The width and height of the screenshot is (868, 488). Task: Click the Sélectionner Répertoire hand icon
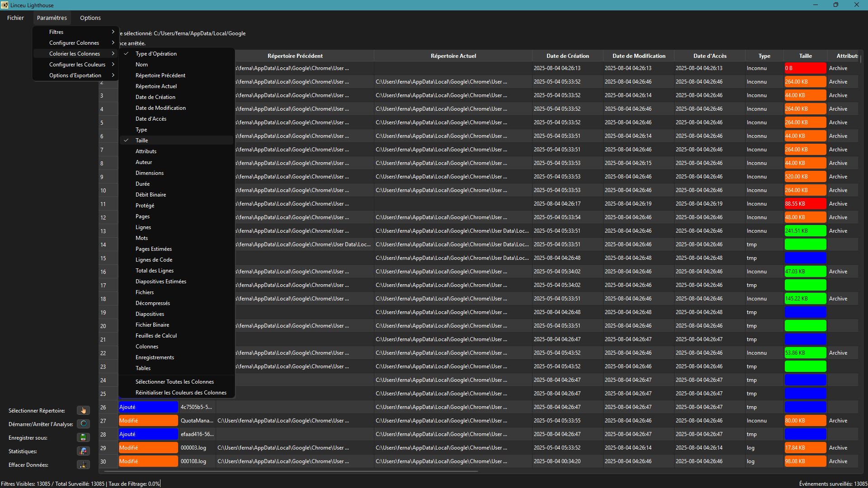point(83,410)
